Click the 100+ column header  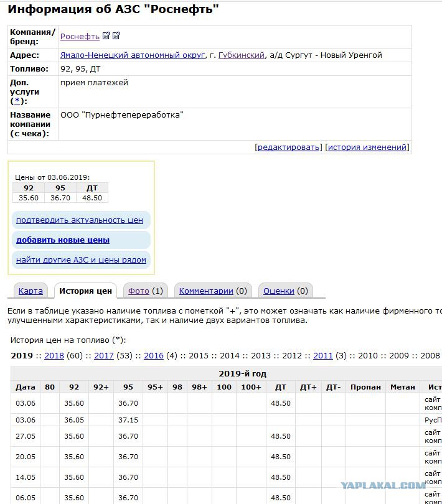coord(252,387)
